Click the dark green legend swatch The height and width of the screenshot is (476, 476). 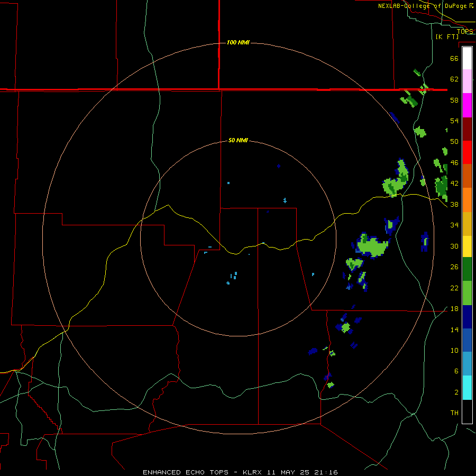pos(467,269)
